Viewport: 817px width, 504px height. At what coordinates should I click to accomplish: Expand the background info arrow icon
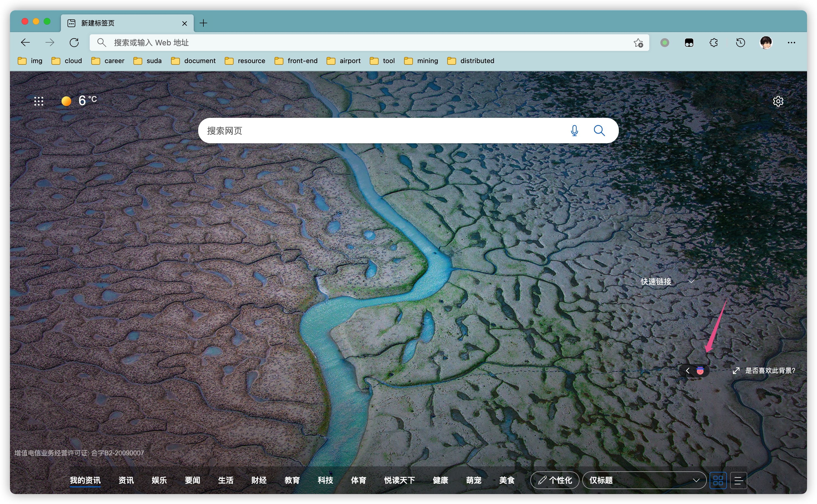pos(736,371)
